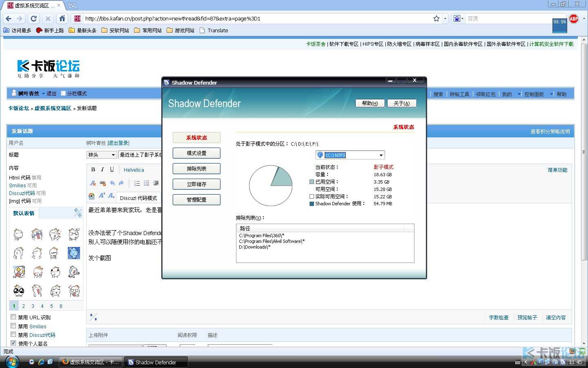This screenshot has width=588, height=368.
Task: Insert an ordered list in the editor
Action: [137, 183]
